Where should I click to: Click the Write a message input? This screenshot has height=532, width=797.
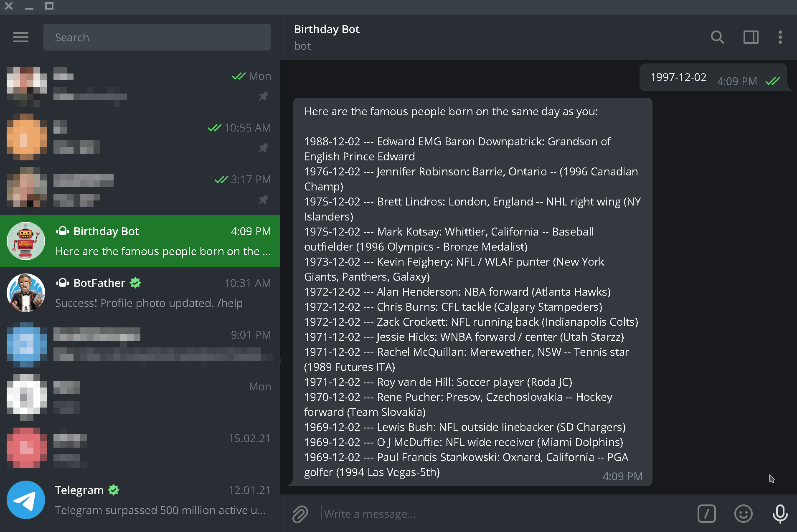click(505, 514)
